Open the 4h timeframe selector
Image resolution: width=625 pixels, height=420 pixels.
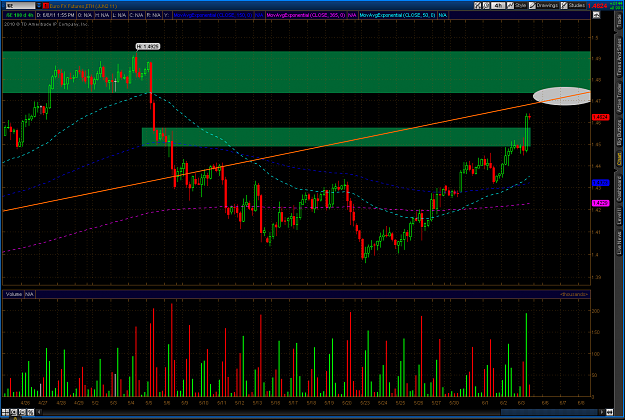click(498, 5)
